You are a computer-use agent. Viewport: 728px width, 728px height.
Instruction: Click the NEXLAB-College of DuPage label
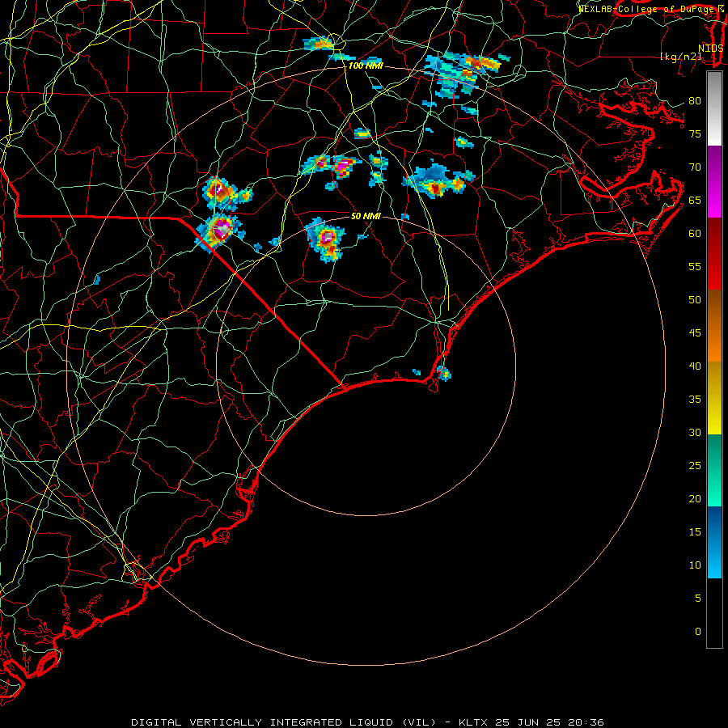click(x=646, y=8)
